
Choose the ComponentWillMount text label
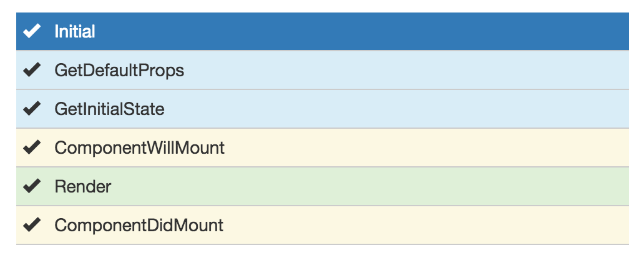[139, 147]
